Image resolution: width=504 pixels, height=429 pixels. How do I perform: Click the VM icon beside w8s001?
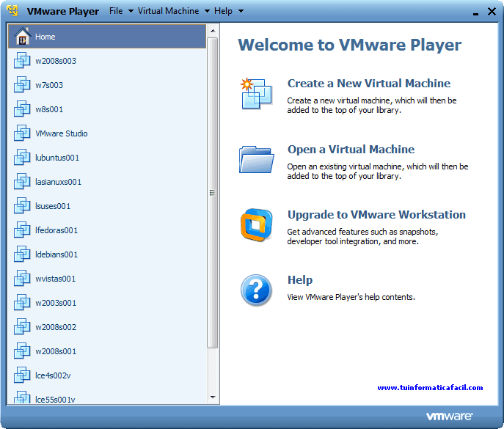pyautogui.click(x=22, y=109)
